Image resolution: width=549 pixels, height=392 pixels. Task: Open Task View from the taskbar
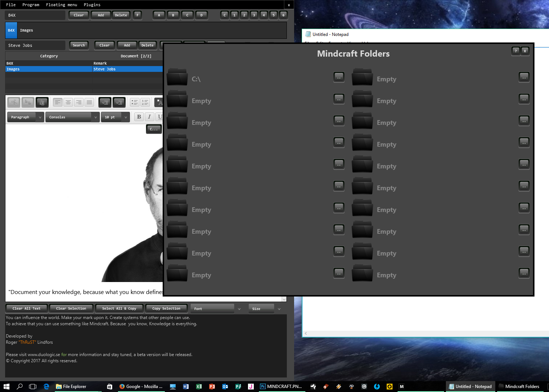click(x=33, y=387)
